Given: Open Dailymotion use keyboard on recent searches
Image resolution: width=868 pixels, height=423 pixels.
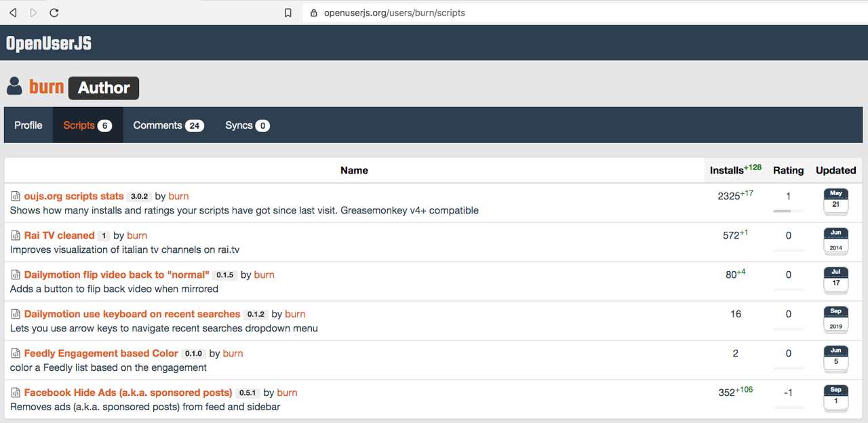Looking at the screenshot, I should (x=132, y=314).
